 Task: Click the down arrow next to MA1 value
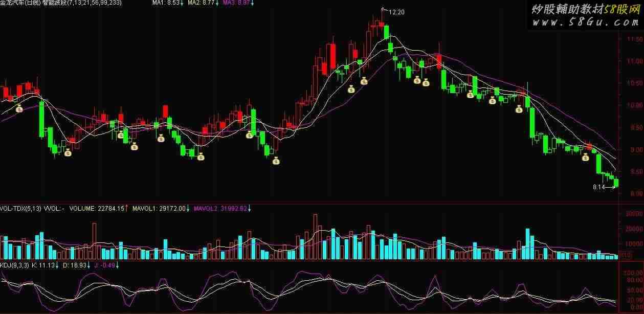pyautogui.click(x=182, y=3)
